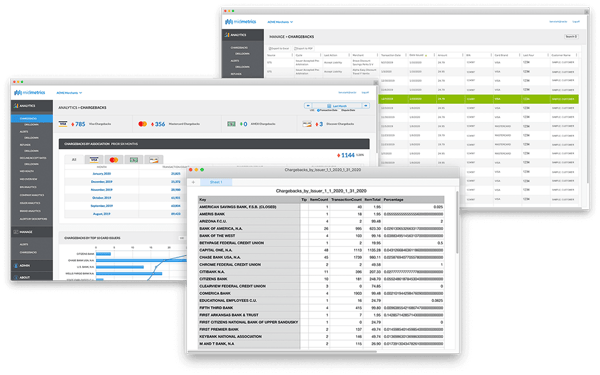Sort by Amount column header
600x375 pixels.
442,55
